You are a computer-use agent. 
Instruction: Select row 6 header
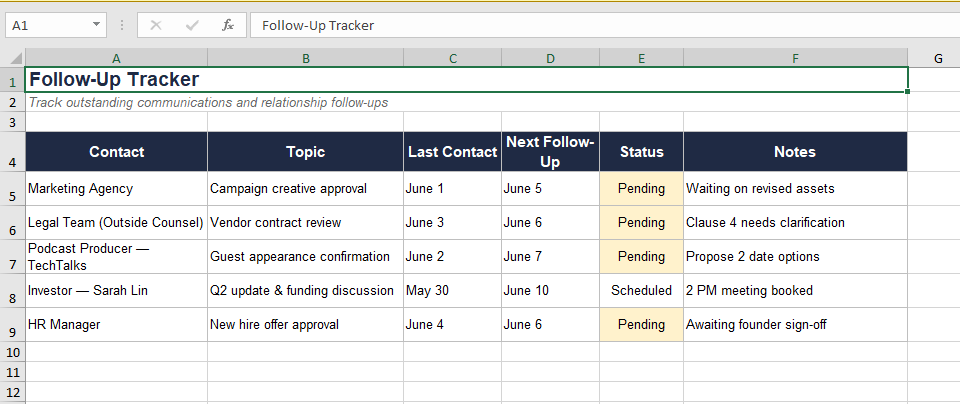tap(13, 223)
